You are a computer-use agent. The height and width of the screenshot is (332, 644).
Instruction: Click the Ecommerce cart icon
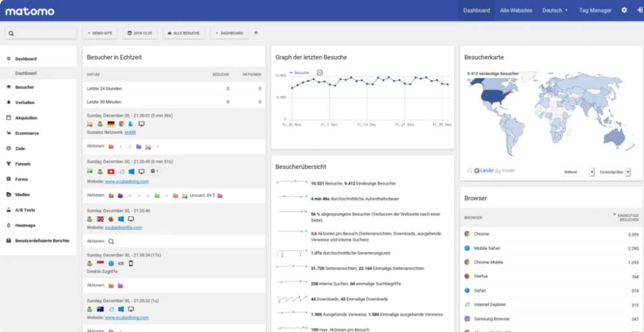point(8,133)
